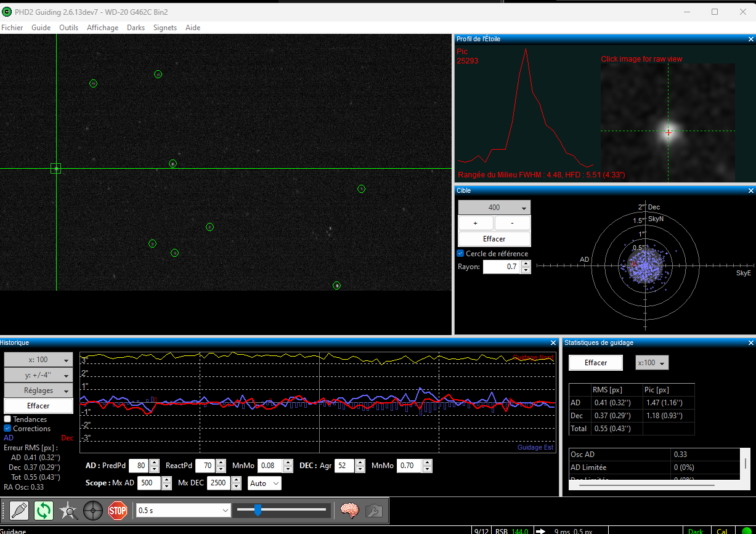The width and height of the screenshot is (756, 534).
Task: Uncheck the Corrections checkbox
Action: pos(8,428)
